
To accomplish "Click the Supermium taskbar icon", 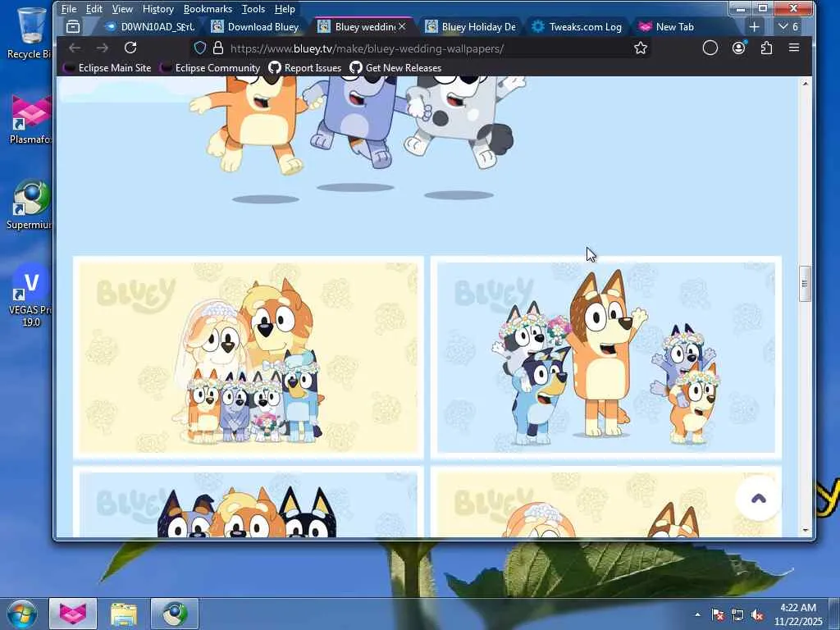I will 174,614.
